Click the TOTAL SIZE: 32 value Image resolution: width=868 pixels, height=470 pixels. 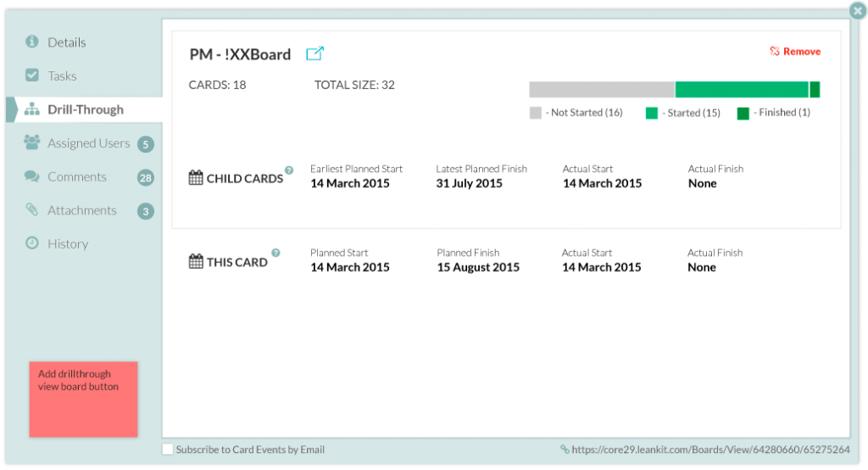point(354,85)
